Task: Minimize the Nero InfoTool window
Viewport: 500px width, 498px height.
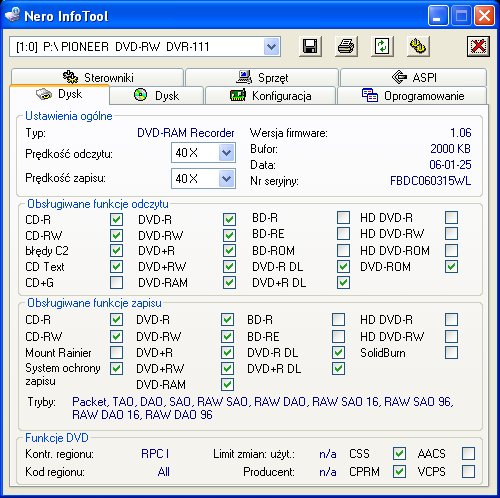Action: pos(438,15)
